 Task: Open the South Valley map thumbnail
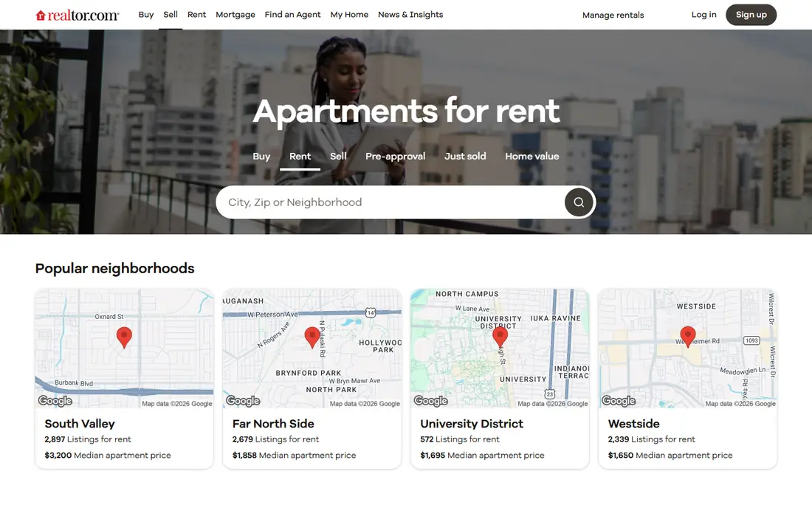coord(124,349)
